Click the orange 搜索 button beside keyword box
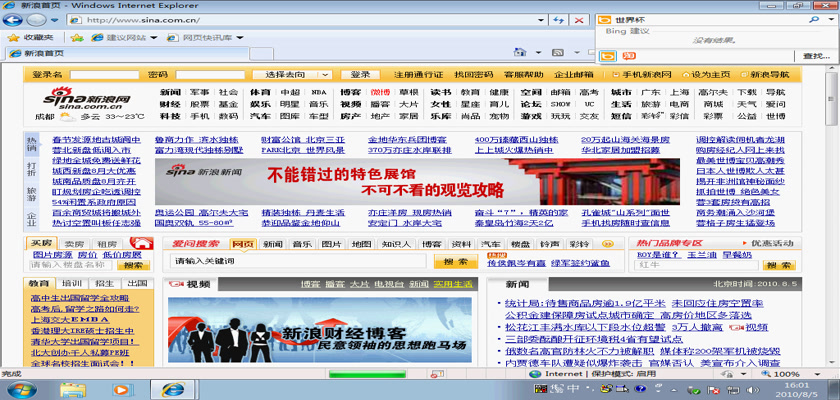Viewport: 840px width, 400px height. tap(456, 262)
